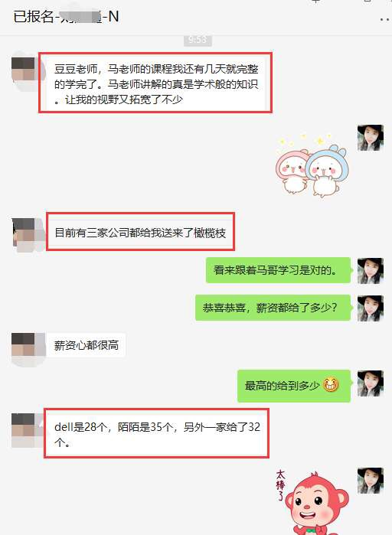
Task: Click the pink and blue bunny sticker
Action: (312, 166)
